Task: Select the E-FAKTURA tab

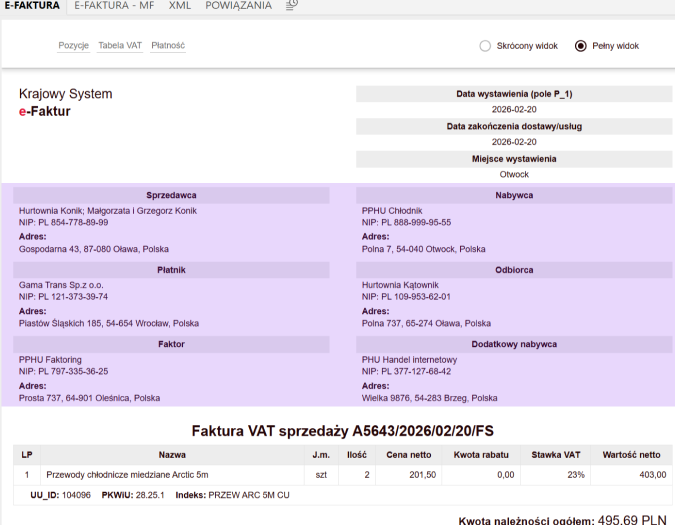Action: pyautogui.click(x=32, y=6)
